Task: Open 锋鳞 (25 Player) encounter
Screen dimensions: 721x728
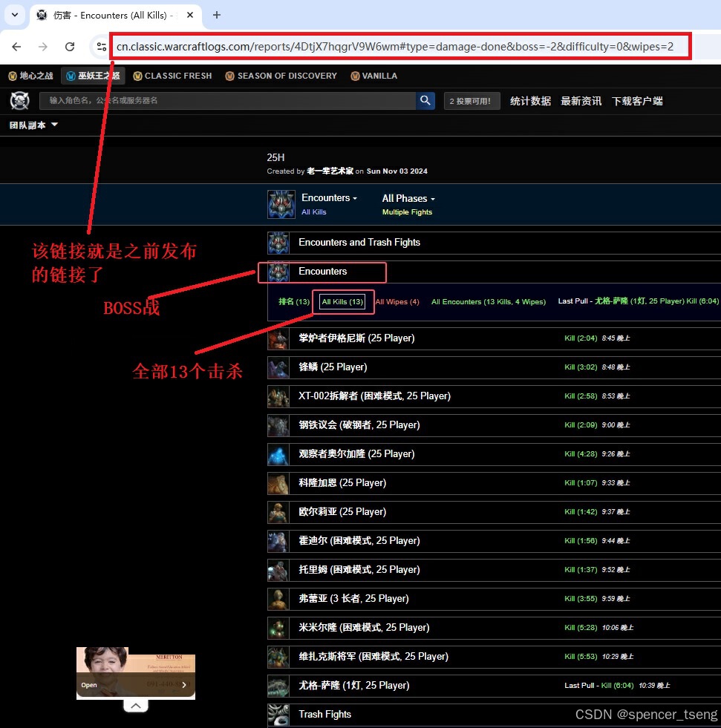Action: 494,367
